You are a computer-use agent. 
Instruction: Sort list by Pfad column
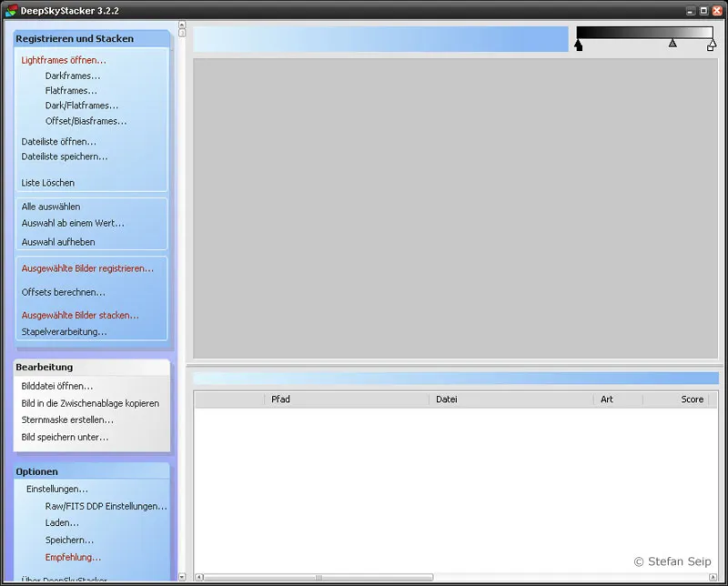pos(347,399)
